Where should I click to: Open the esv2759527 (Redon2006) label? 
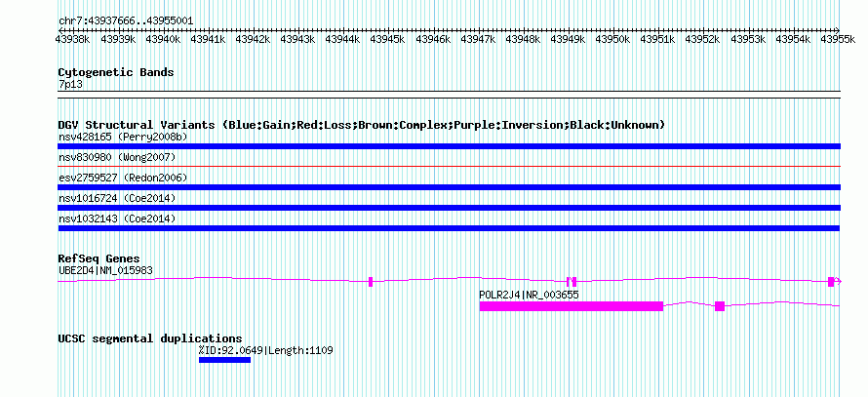123,178
